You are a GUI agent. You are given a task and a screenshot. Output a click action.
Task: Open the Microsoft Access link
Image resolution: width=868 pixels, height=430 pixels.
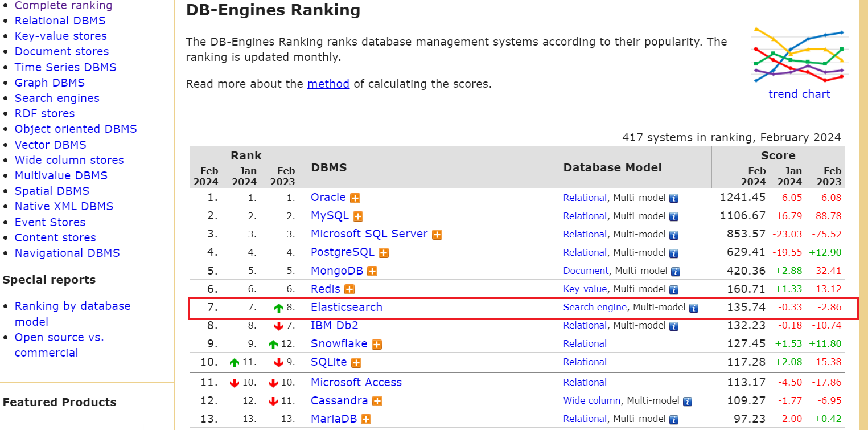pyautogui.click(x=356, y=382)
